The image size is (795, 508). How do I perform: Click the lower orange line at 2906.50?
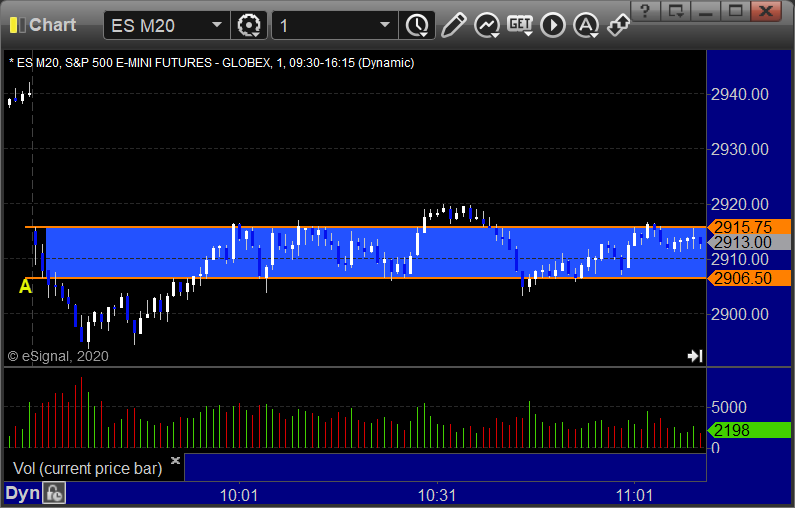coord(365,278)
